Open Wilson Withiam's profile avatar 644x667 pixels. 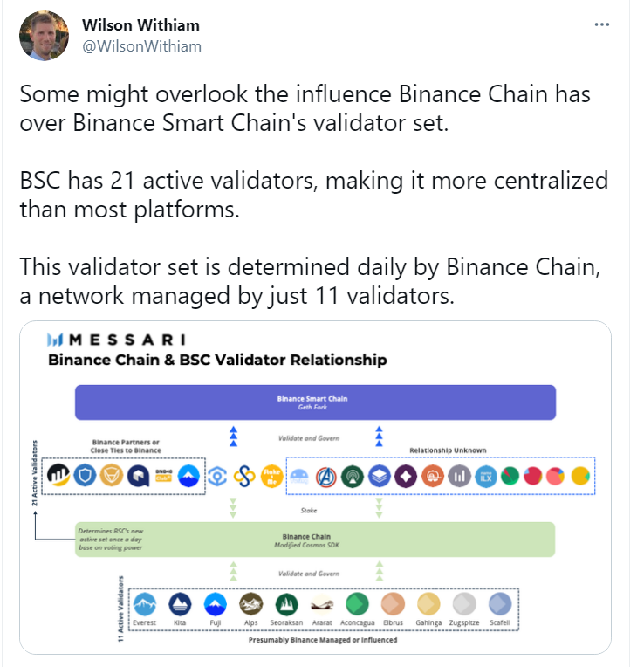point(44,36)
